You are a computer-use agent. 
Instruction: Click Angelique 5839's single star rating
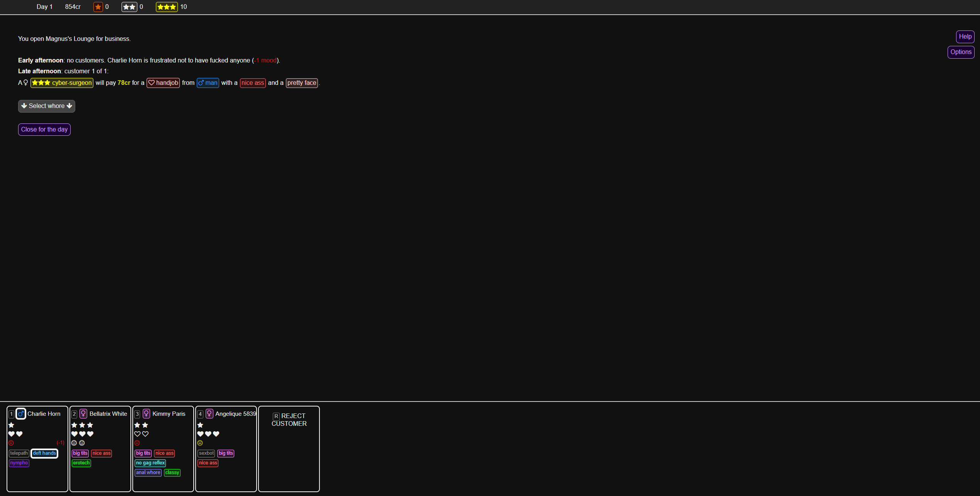coord(200,425)
